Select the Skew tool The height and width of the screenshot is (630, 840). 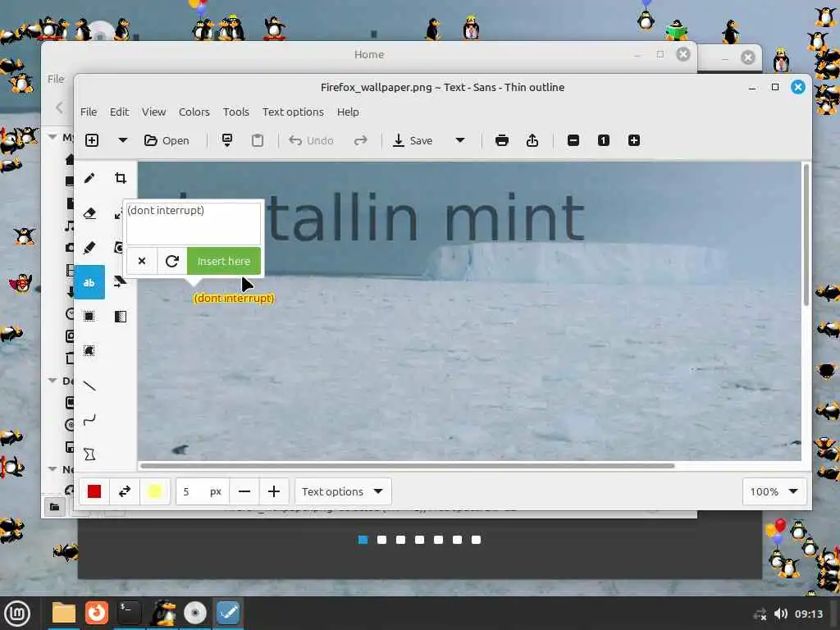point(120,282)
